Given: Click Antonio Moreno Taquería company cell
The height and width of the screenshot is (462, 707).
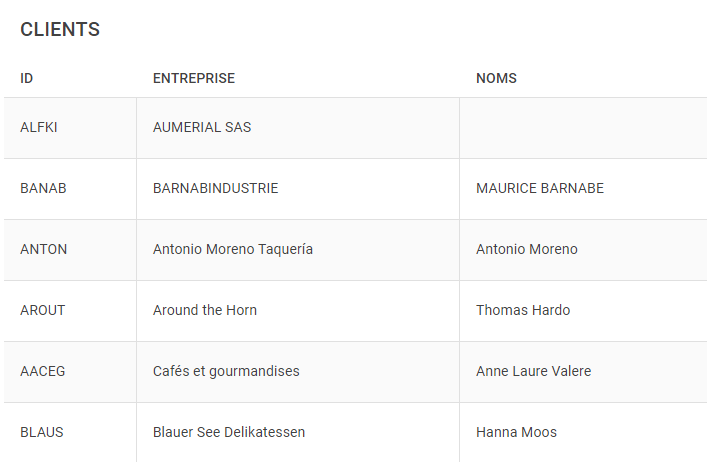Looking at the screenshot, I should [x=233, y=250].
